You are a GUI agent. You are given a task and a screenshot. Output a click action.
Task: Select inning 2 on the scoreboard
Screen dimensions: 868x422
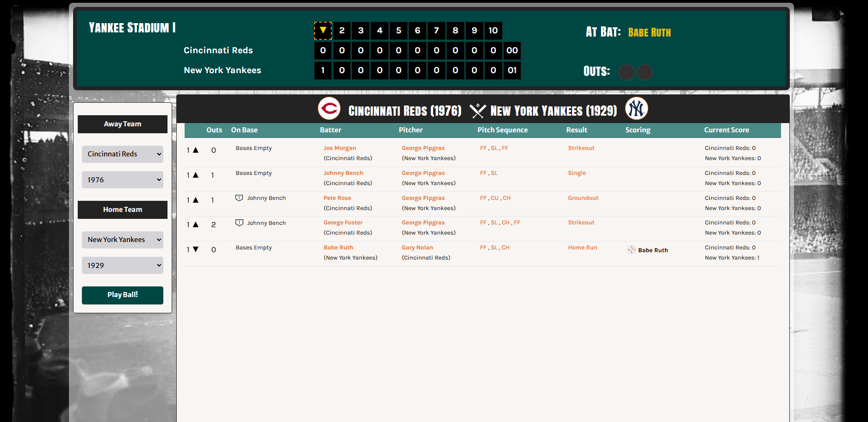342,31
